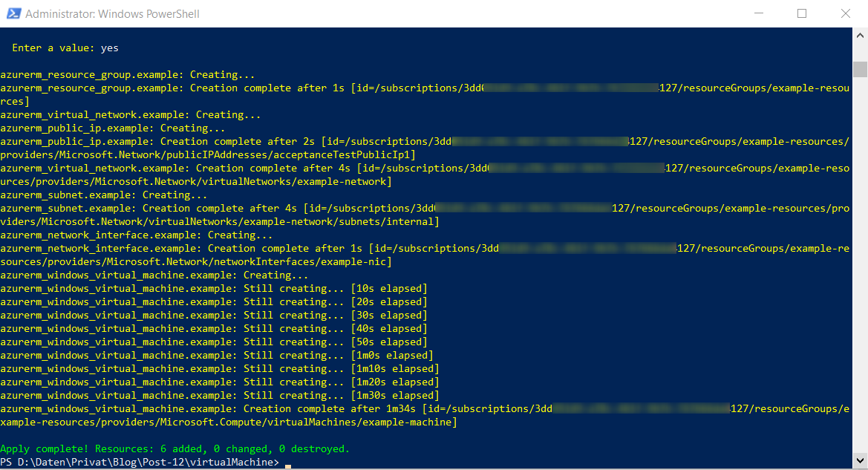Click 'azurerm_windows_virtual_machine.example: Creating...' line
The width and height of the screenshot is (868, 470).
tap(154, 275)
